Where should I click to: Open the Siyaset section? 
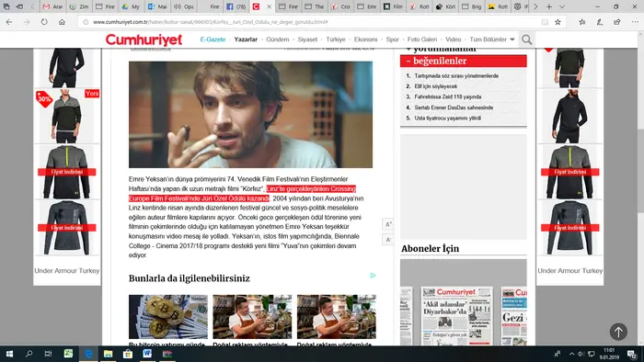[x=307, y=40]
